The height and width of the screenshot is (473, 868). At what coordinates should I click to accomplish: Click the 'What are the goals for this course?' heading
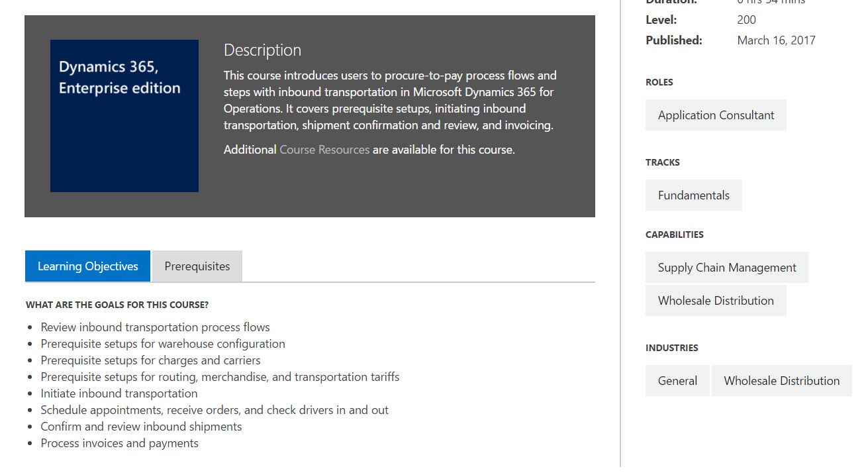click(117, 305)
